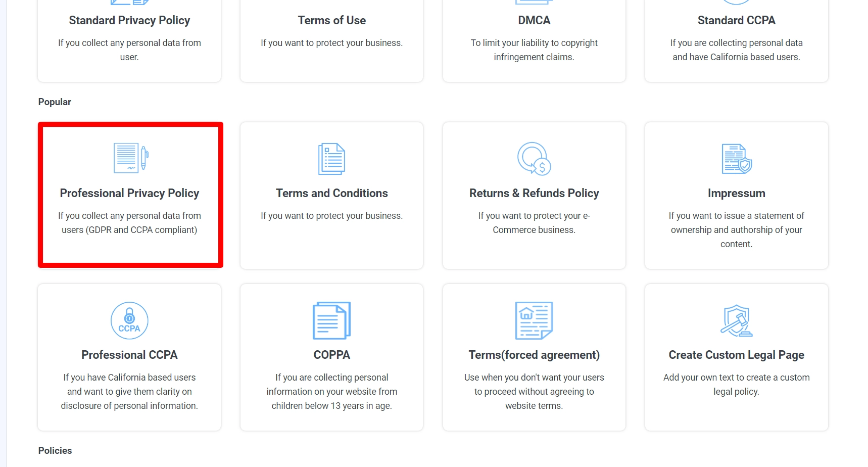The width and height of the screenshot is (868, 467).
Task: Choose the Standard CCPA template title
Action: 736,20
